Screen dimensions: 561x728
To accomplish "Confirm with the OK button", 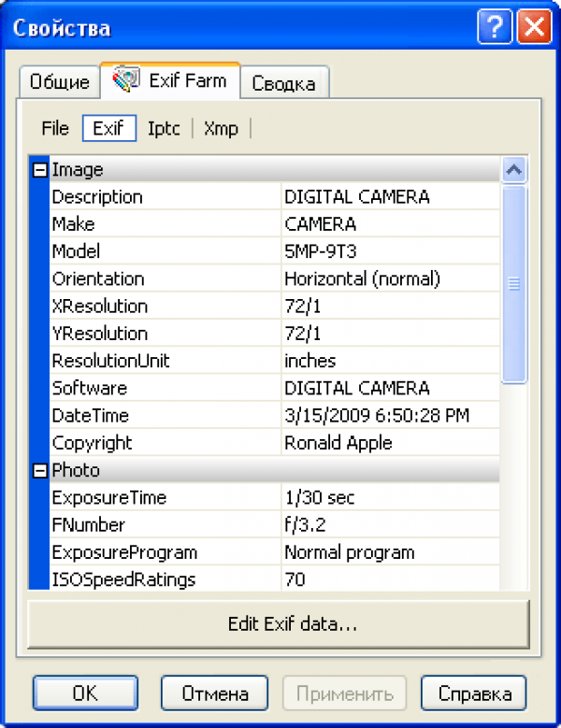I will coord(85,693).
